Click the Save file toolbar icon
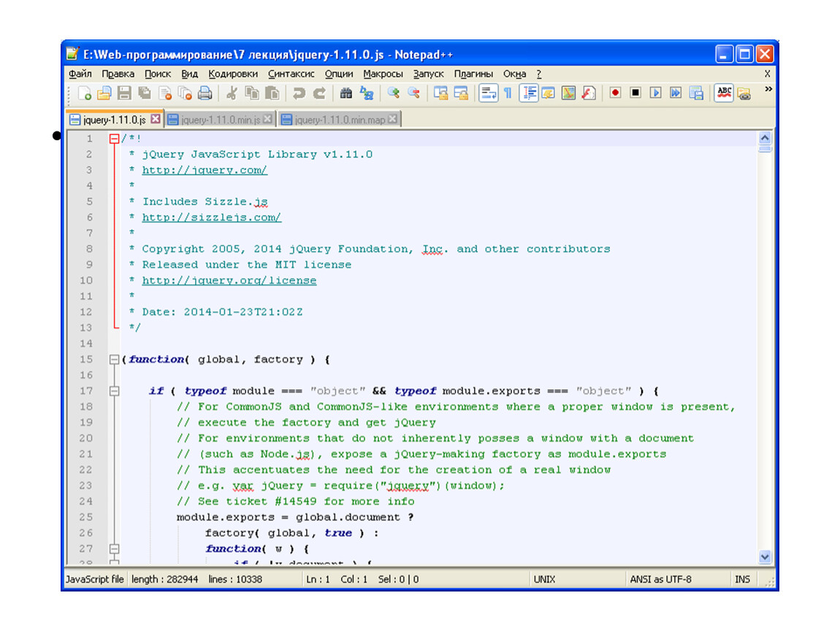 point(124,93)
